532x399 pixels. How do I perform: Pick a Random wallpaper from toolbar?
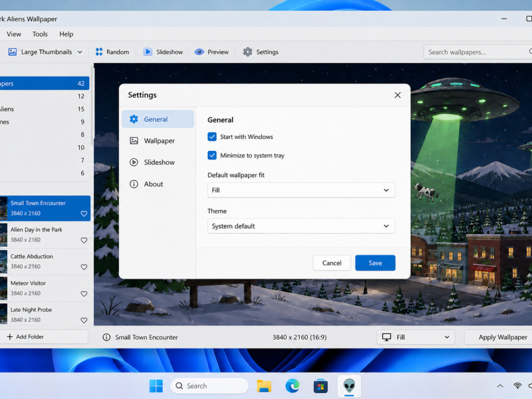[x=112, y=52]
